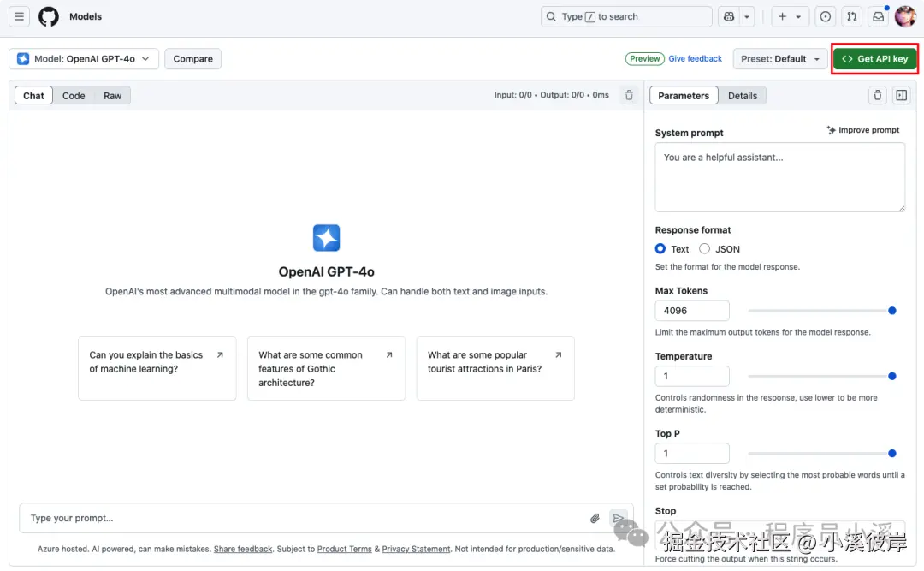The image size is (924, 571).
Task: Click the OpenAI GPT-4o model logo
Action: (327, 238)
